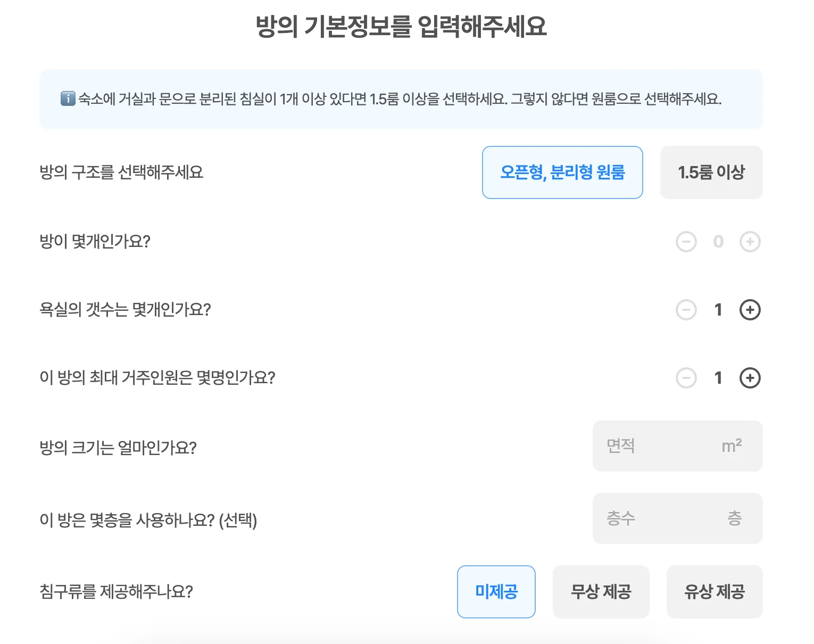Select the '오픈형, 분리형 원룸' structure option
The image size is (814, 644).
562,172
